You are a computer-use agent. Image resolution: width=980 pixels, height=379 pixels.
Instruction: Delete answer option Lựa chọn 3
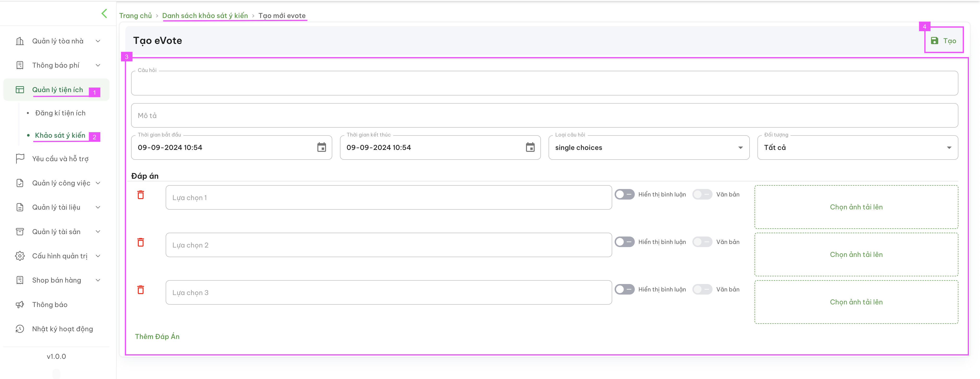[x=141, y=290]
